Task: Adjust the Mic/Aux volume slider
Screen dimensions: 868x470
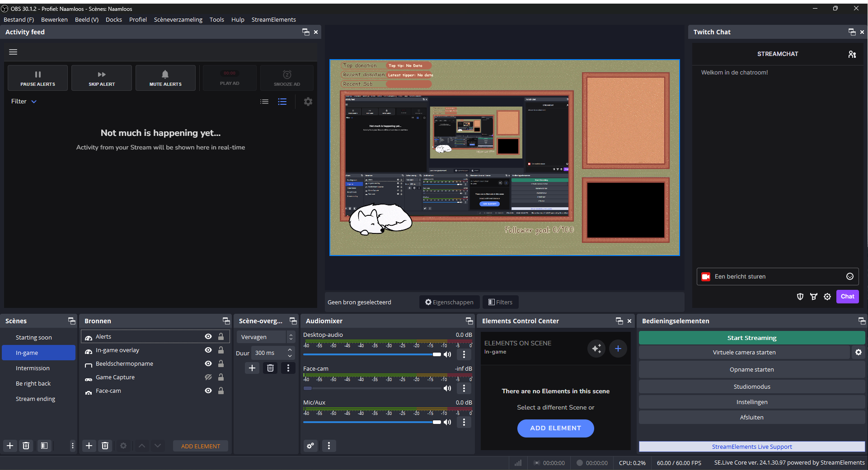Action: (x=372, y=422)
